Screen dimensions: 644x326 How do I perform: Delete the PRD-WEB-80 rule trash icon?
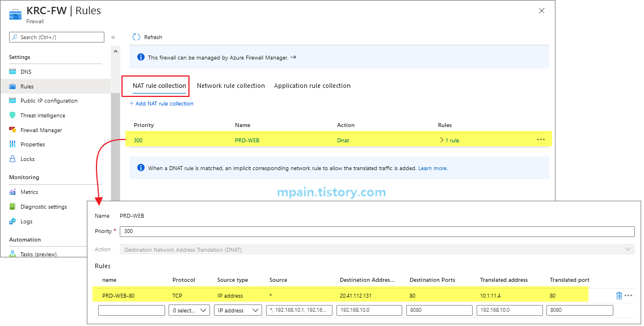coord(619,295)
